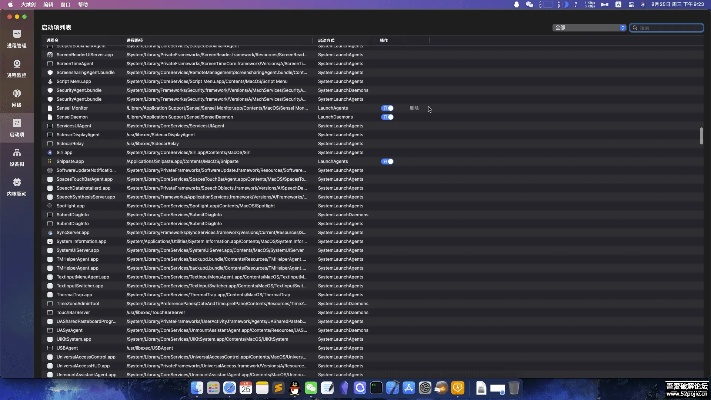
Task: Open the 帮助 menu in the menu bar
Action: 83,5
